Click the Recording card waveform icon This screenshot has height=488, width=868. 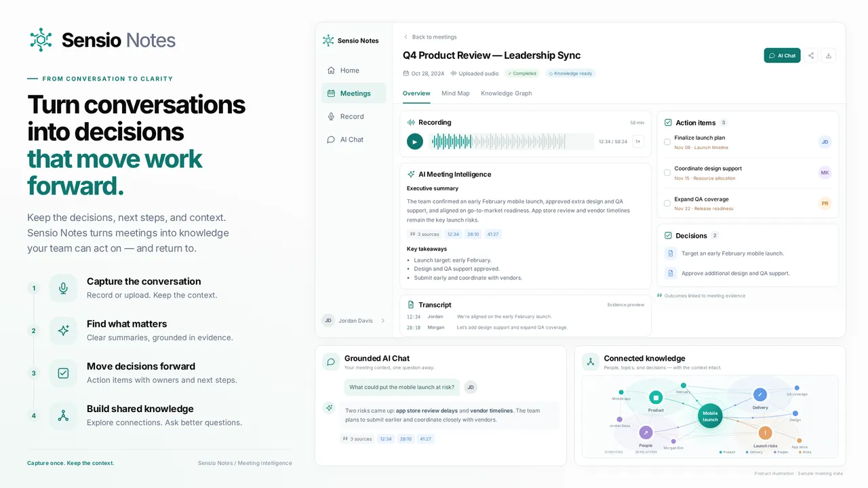click(411, 123)
